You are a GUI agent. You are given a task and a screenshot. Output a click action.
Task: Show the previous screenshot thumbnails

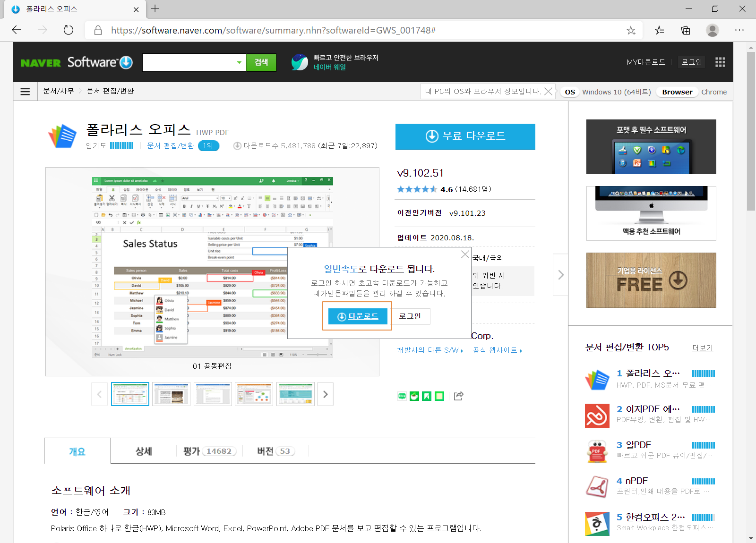pyautogui.click(x=99, y=394)
